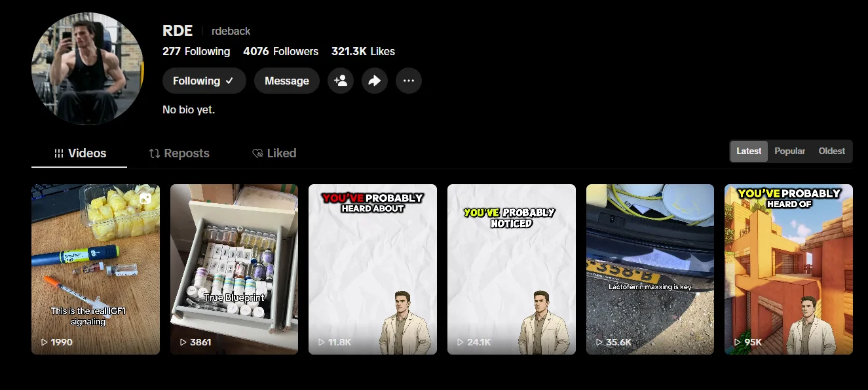This screenshot has height=390, width=868.
Task: Open the "True Blueprint" video thumbnail
Action: [234, 269]
